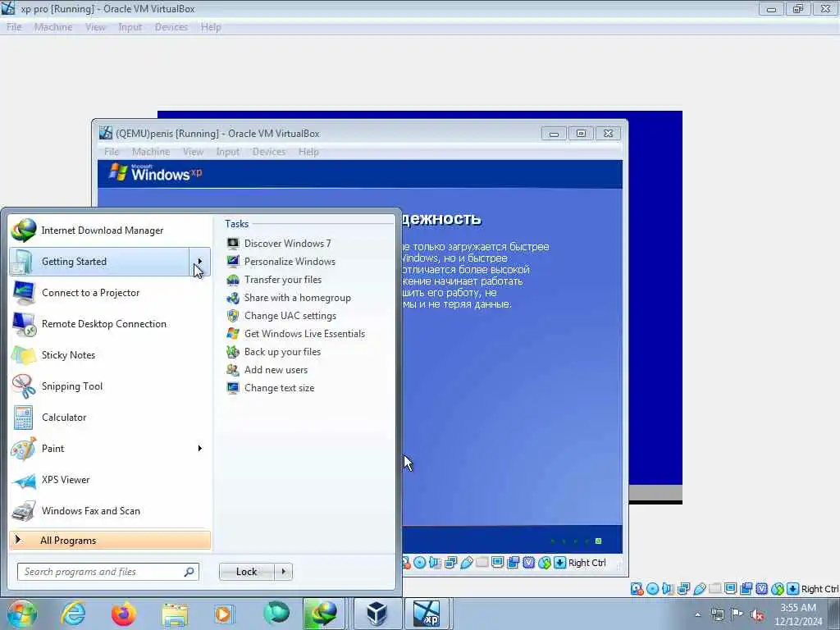Click mouse integration indicator in xp pro status bar

[x=778, y=589]
